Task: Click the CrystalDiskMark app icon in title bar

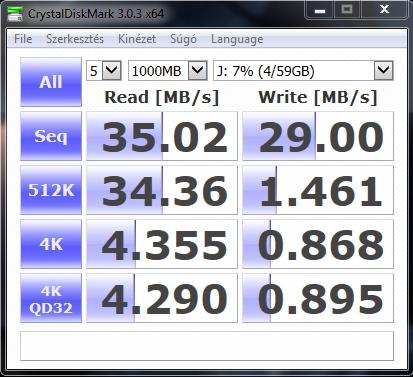Action: click(x=15, y=13)
